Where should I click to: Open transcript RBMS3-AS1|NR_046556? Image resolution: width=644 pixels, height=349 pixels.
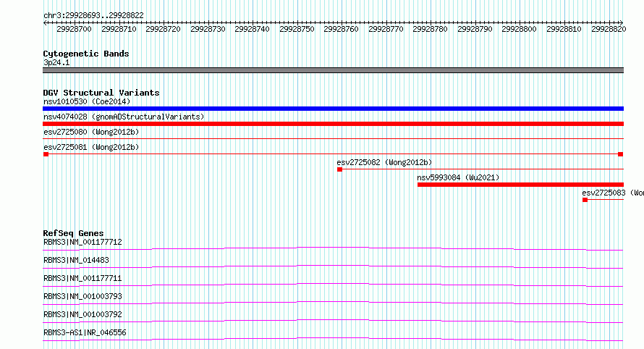[85, 332]
